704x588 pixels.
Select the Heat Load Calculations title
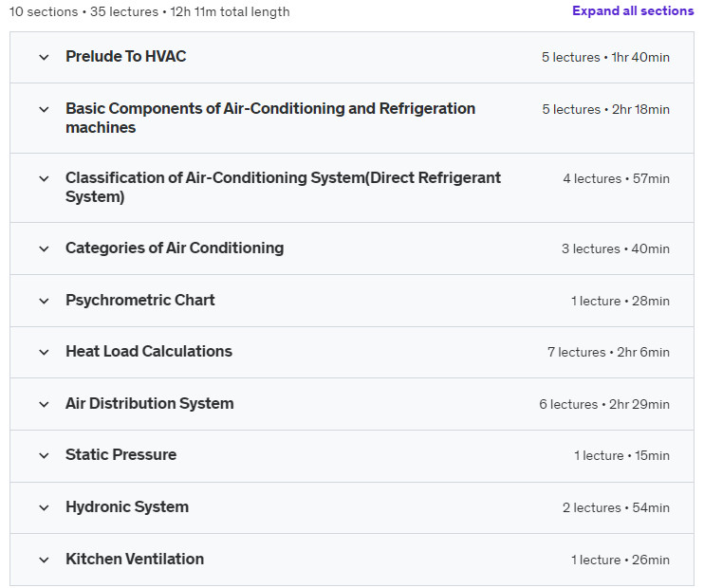(x=149, y=351)
